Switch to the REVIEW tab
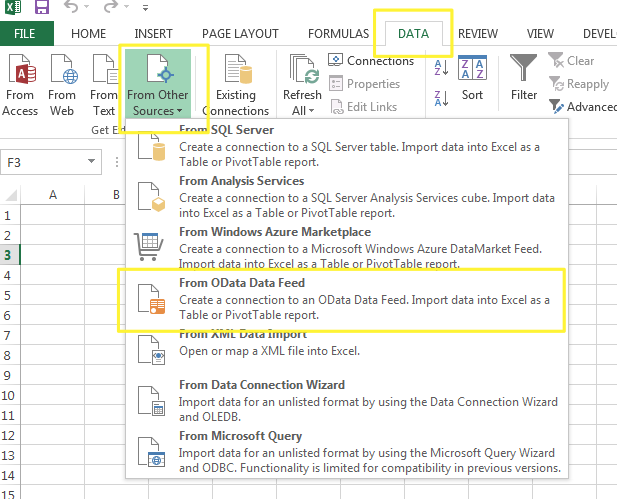 point(478,34)
